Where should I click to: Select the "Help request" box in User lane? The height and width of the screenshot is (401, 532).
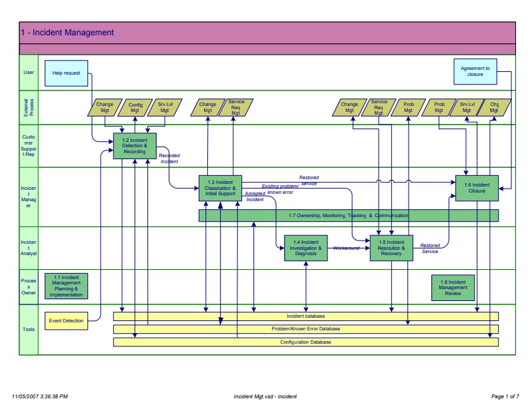66,73
